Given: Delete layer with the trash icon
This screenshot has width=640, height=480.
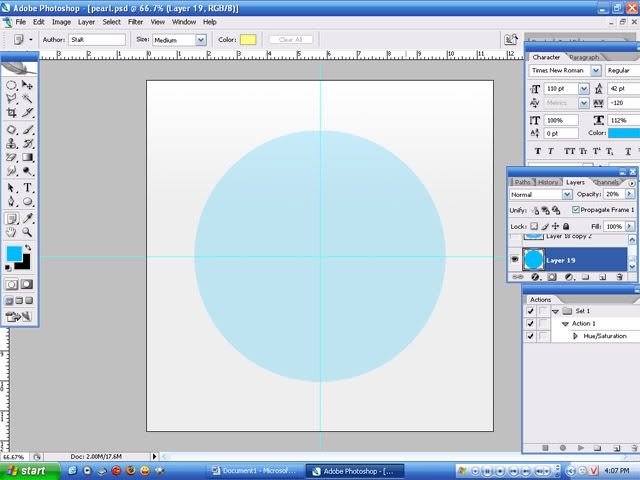Looking at the screenshot, I should tap(619, 277).
